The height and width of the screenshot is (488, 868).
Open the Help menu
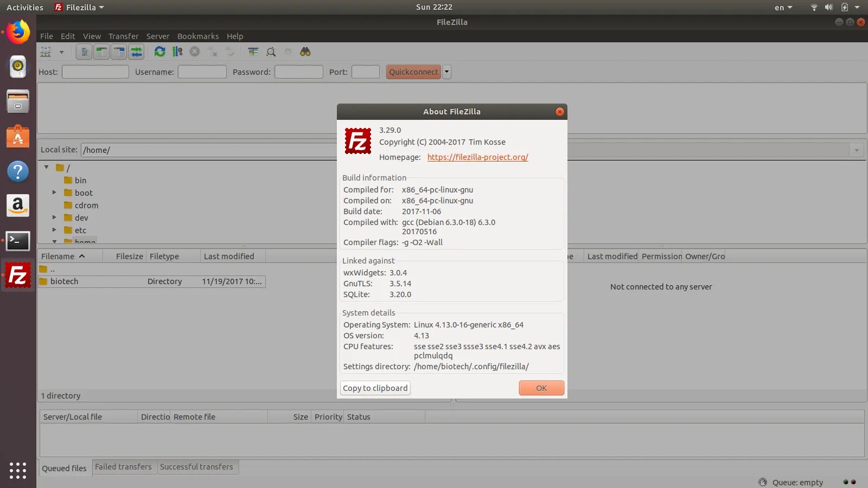[x=235, y=36]
